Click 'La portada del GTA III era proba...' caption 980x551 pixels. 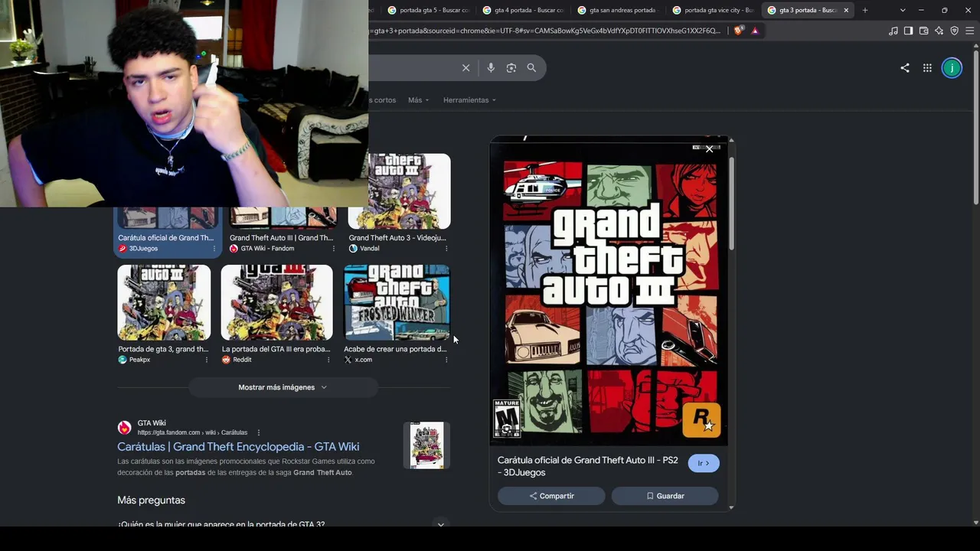click(x=276, y=349)
